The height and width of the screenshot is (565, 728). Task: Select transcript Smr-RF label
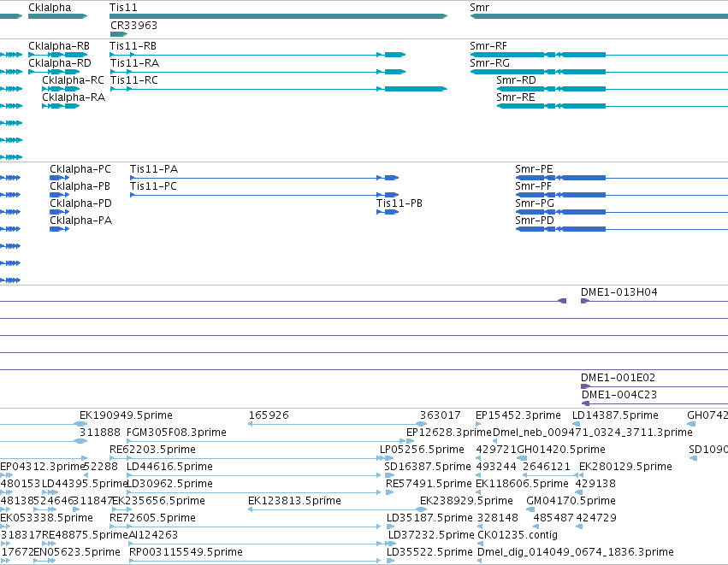click(x=488, y=46)
